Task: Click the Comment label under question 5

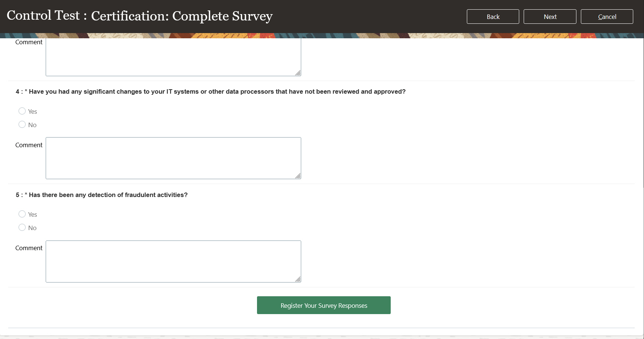Action: point(29,248)
